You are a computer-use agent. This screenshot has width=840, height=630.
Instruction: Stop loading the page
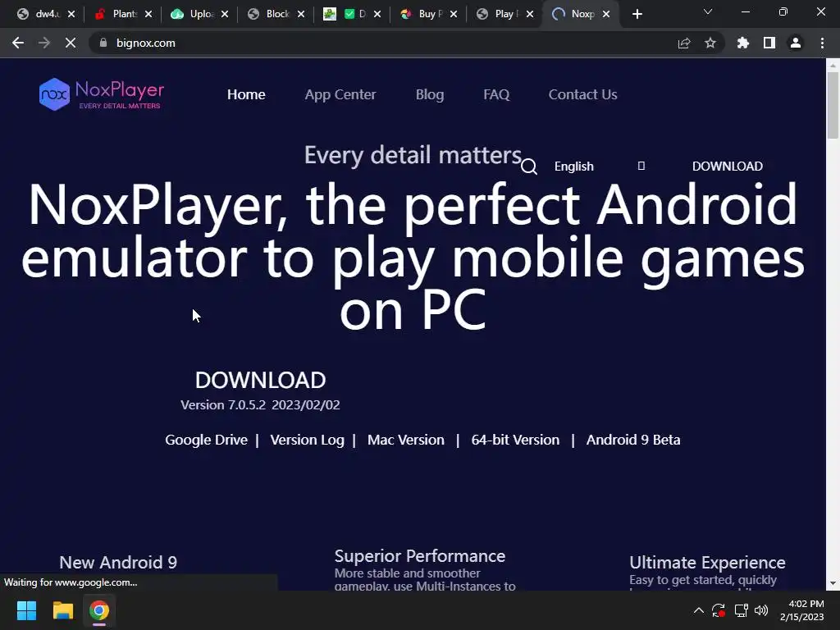[x=71, y=43]
